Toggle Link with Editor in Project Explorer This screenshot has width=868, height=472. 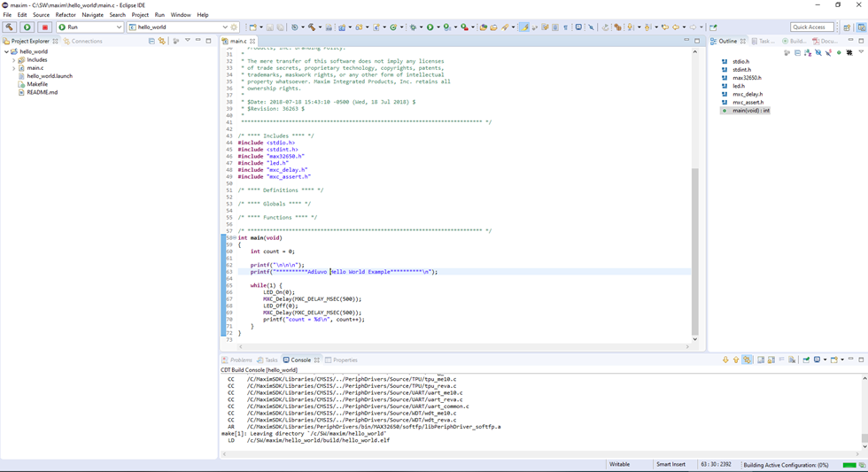pos(161,41)
